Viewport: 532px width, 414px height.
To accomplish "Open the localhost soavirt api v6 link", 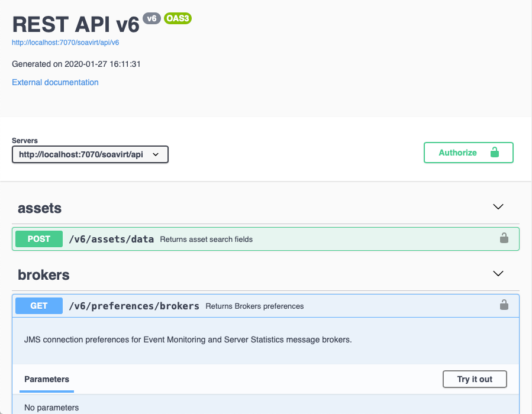I will point(66,43).
